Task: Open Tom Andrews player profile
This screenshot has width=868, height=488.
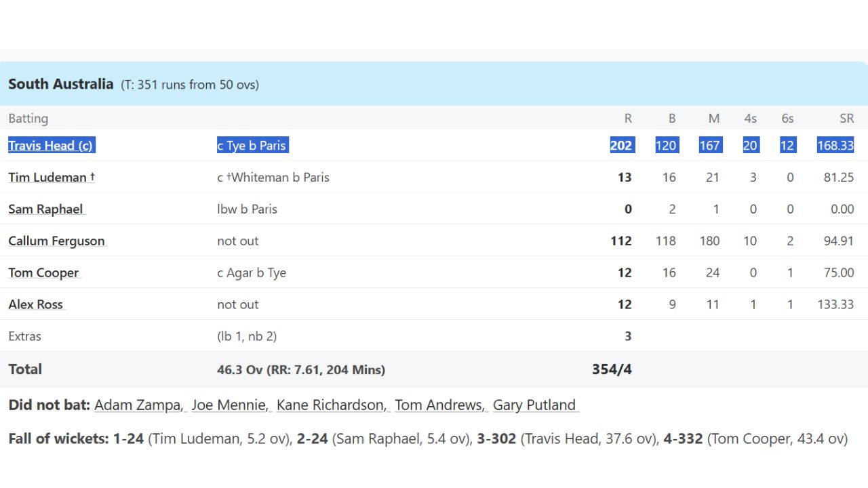Action: pos(439,405)
